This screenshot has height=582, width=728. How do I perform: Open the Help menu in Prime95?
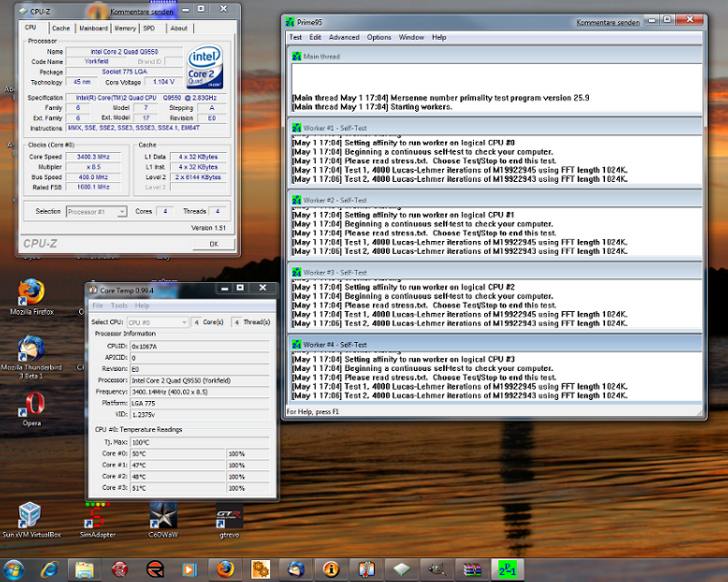pyautogui.click(x=440, y=37)
